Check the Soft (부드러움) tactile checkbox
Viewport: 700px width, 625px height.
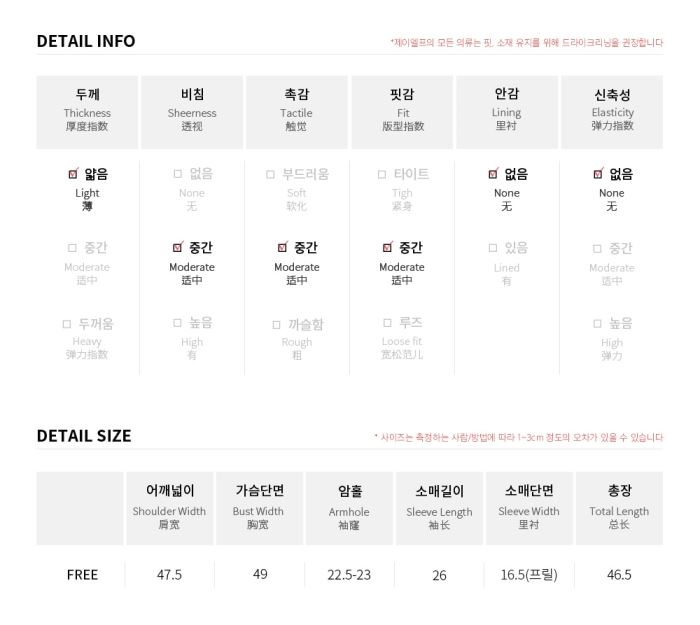click(270, 174)
